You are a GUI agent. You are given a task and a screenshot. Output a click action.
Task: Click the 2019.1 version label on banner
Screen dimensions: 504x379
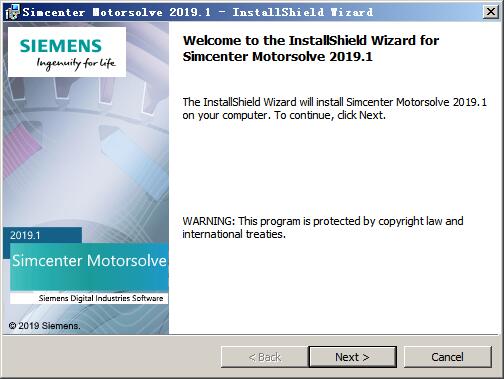[25, 235]
